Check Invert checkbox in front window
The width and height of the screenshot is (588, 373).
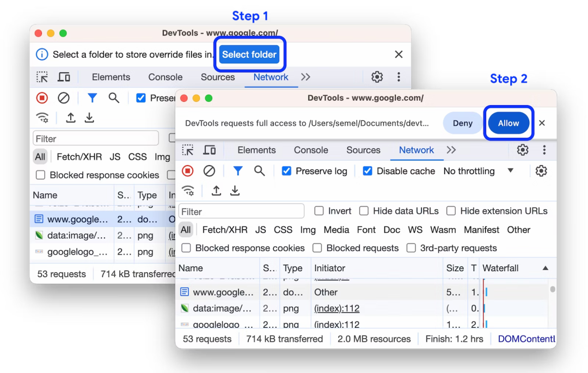click(319, 211)
